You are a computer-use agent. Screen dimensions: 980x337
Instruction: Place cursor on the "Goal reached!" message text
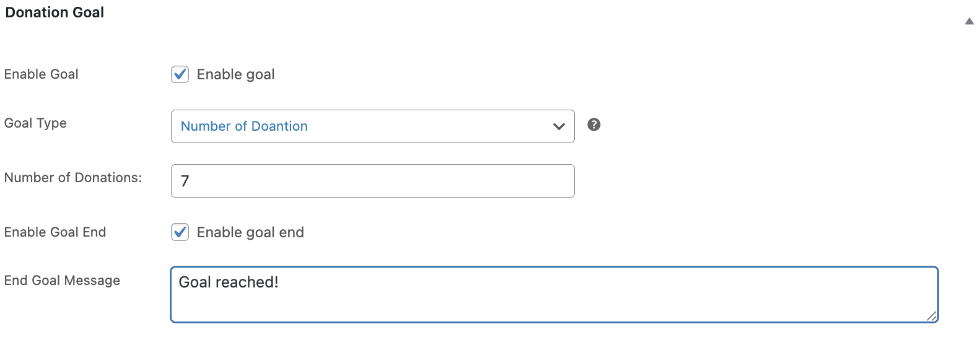229,282
